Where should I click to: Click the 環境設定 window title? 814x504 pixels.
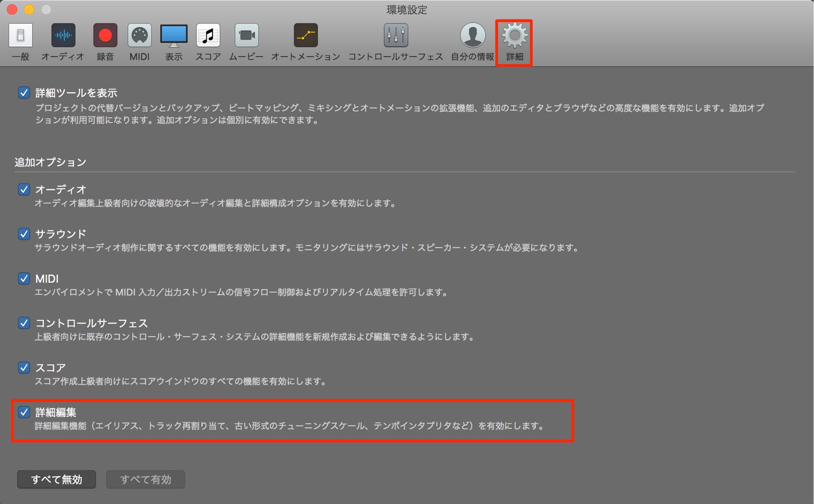pos(407,10)
